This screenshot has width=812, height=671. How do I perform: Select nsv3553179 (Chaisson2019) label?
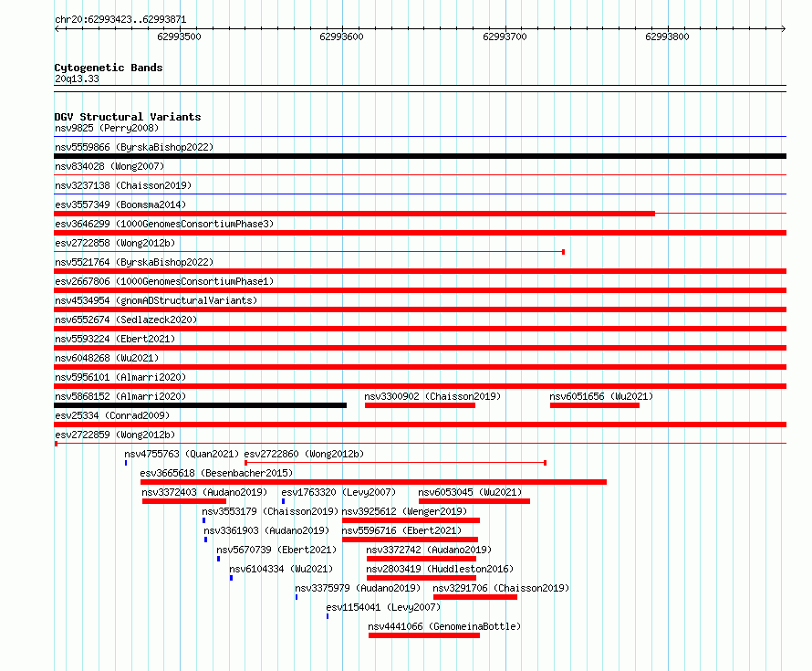click(270, 511)
